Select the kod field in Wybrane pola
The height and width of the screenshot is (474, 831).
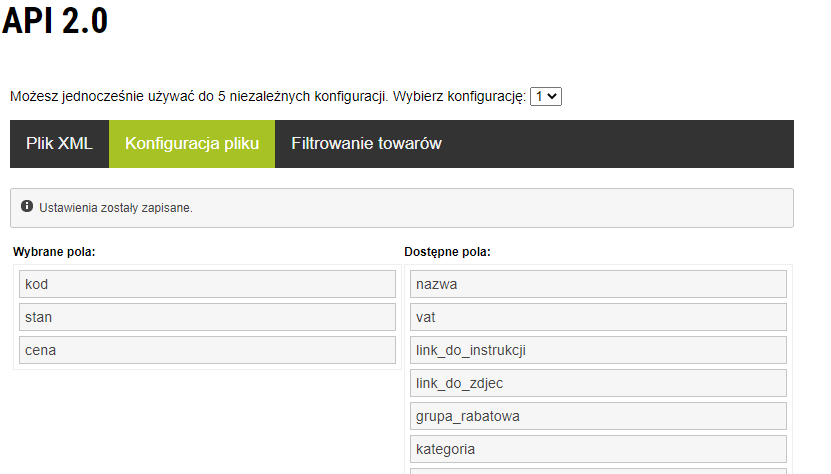pos(207,284)
